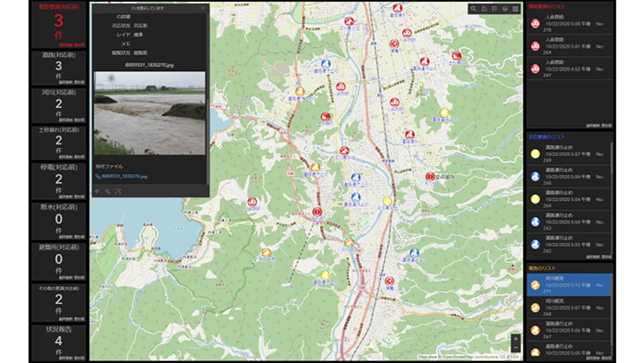The height and width of the screenshot is (363, 644).
Task: Open the legend list icon in map toolbar
Action: (x=495, y=8)
